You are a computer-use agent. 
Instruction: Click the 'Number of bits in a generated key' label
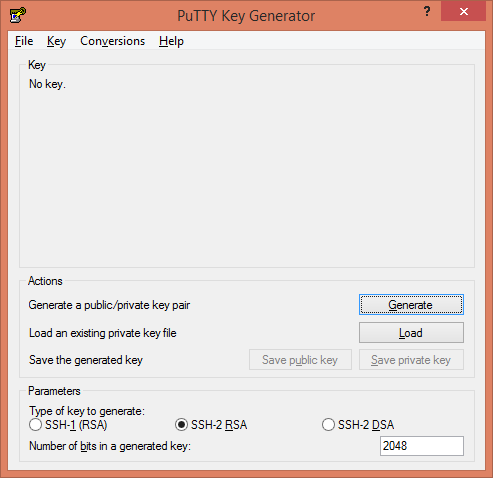coord(110,446)
